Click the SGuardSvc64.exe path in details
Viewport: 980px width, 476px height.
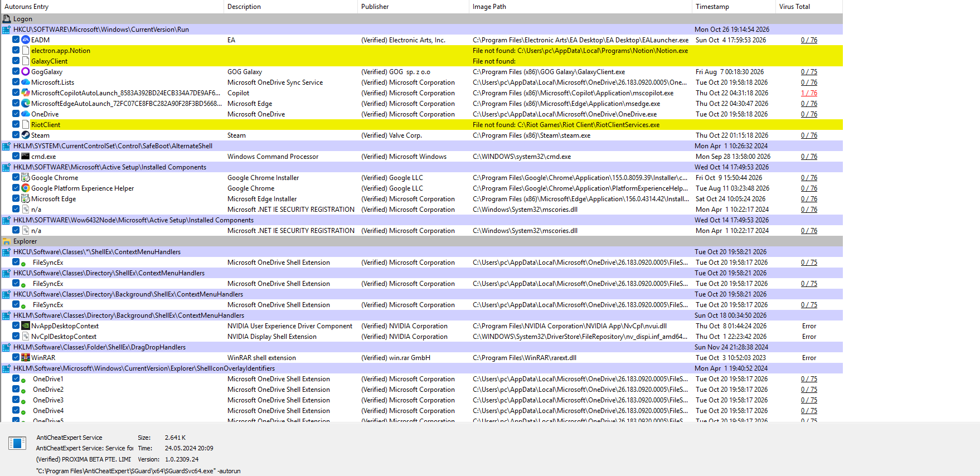138,471
